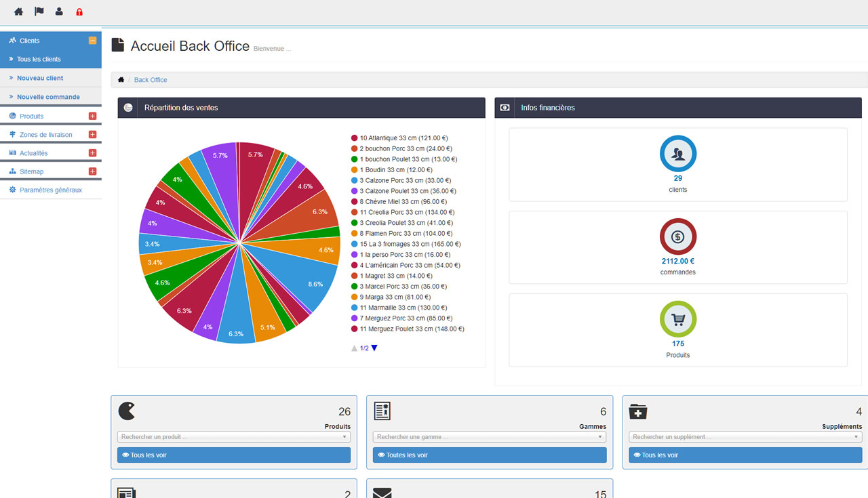
Task: Click the blue clients circle icon
Action: pyautogui.click(x=677, y=154)
